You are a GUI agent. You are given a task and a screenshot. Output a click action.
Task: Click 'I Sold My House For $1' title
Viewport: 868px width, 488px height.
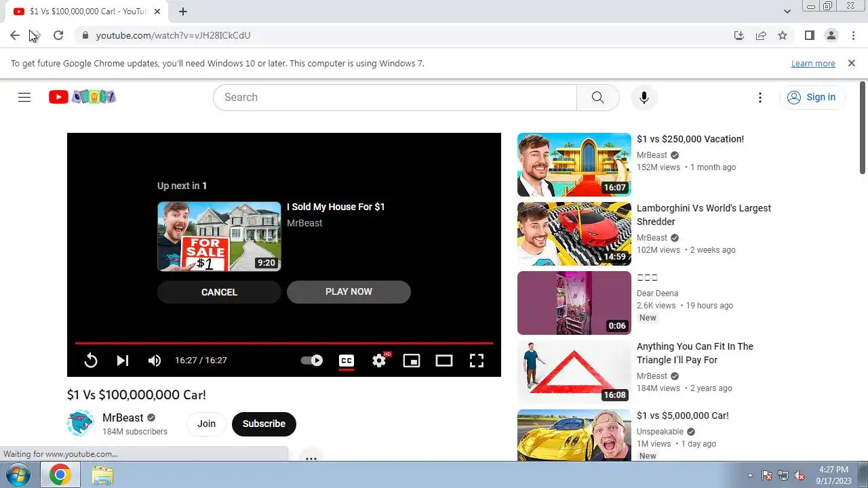336,207
